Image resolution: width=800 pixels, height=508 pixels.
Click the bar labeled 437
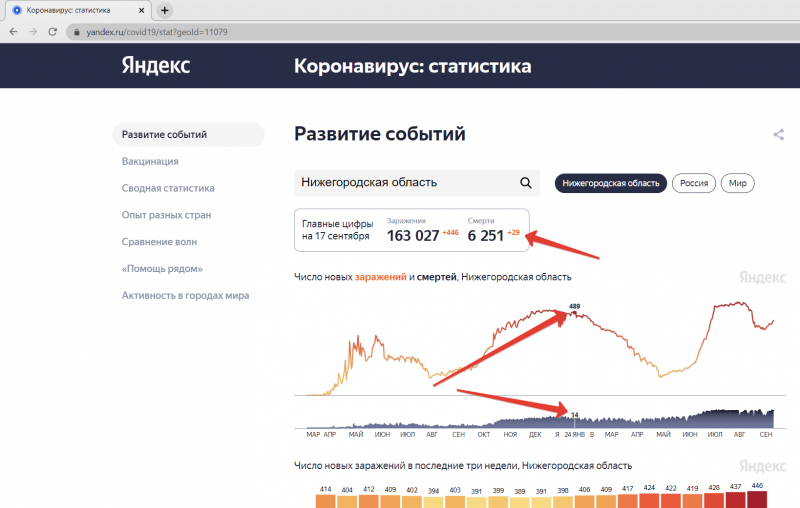pos(735,500)
